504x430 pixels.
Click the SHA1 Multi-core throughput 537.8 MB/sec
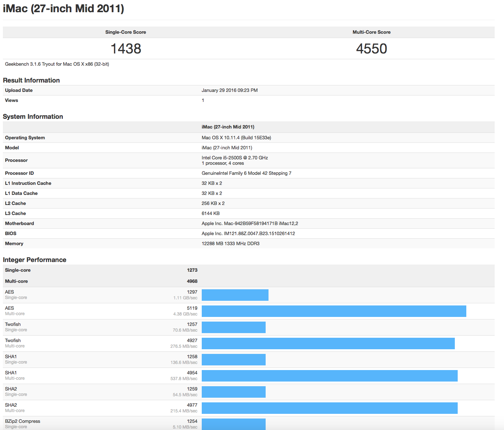184,379
